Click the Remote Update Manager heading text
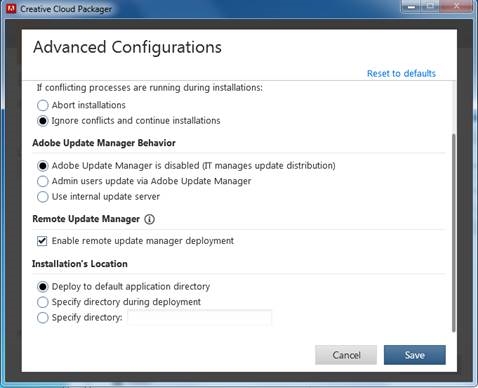 86,219
